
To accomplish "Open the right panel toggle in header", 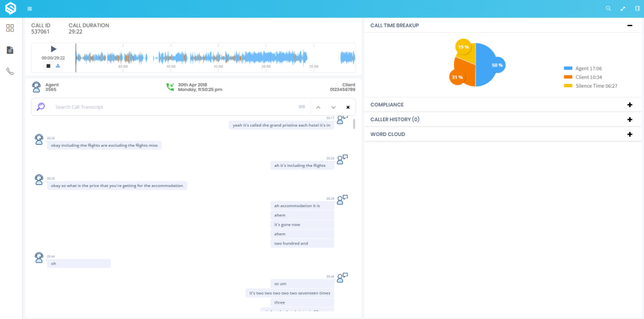I will tap(637, 8).
